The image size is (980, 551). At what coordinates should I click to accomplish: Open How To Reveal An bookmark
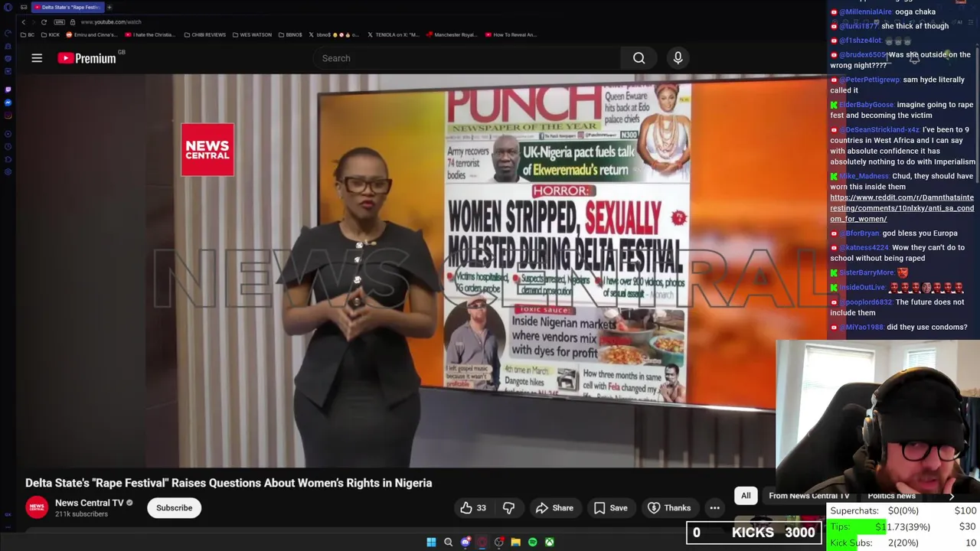[510, 34]
